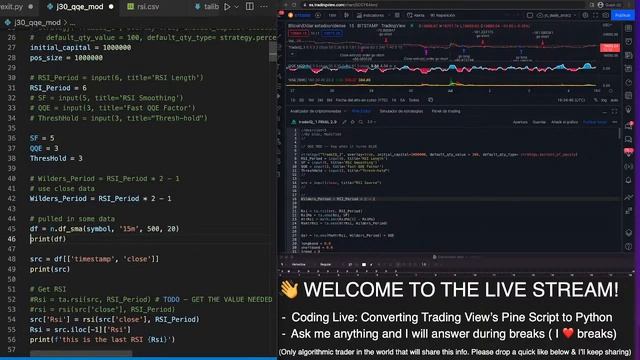Click line 37 'QQE = 3'

pyautogui.click(x=44, y=148)
